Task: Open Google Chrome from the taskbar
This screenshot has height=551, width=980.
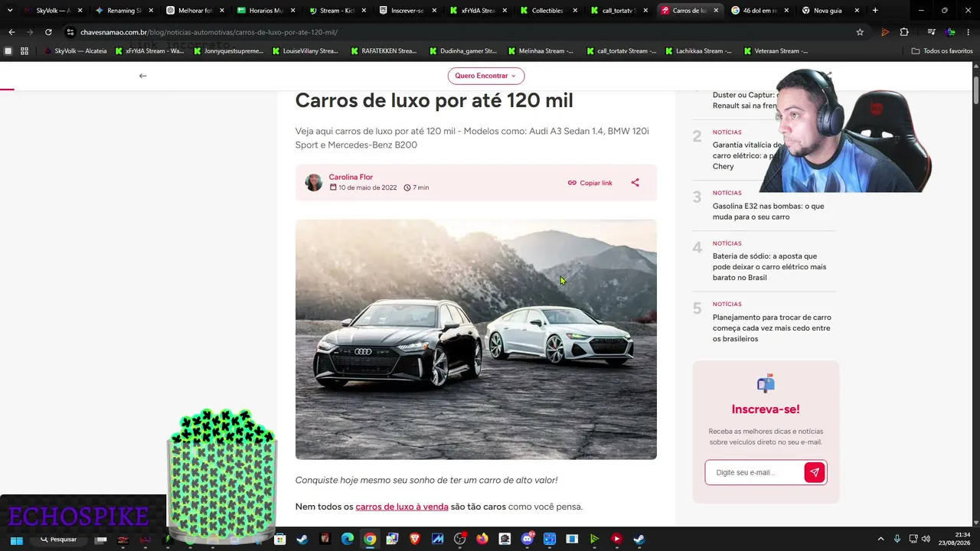Action: click(370, 540)
